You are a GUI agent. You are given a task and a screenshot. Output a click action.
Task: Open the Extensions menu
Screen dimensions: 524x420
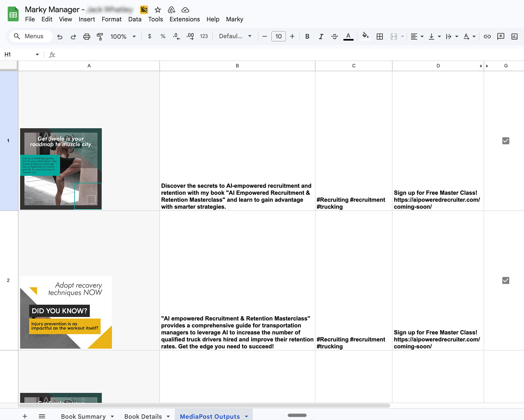pos(185,19)
